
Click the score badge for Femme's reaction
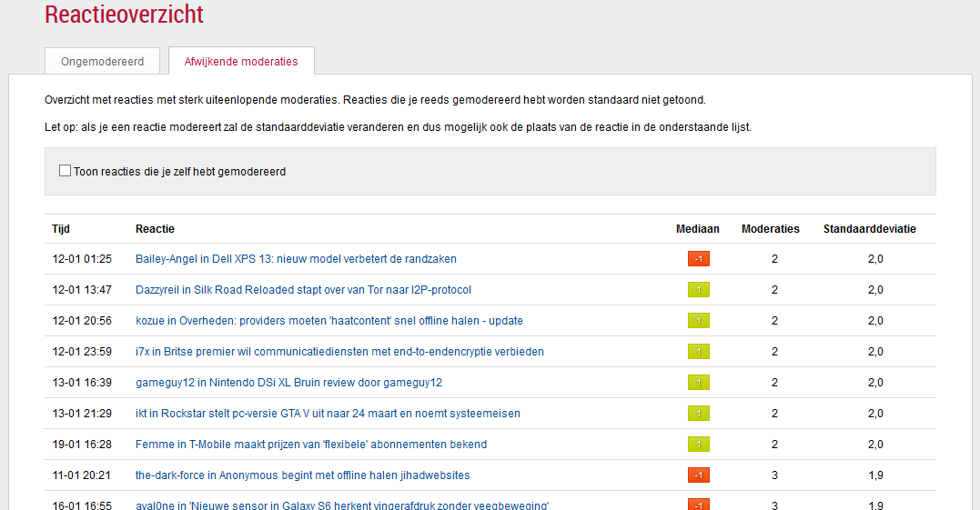[x=698, y=445]
